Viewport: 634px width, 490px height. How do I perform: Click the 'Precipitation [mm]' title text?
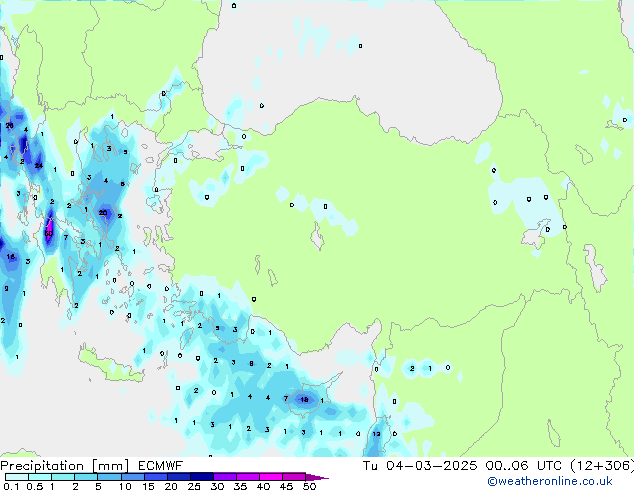64,466
